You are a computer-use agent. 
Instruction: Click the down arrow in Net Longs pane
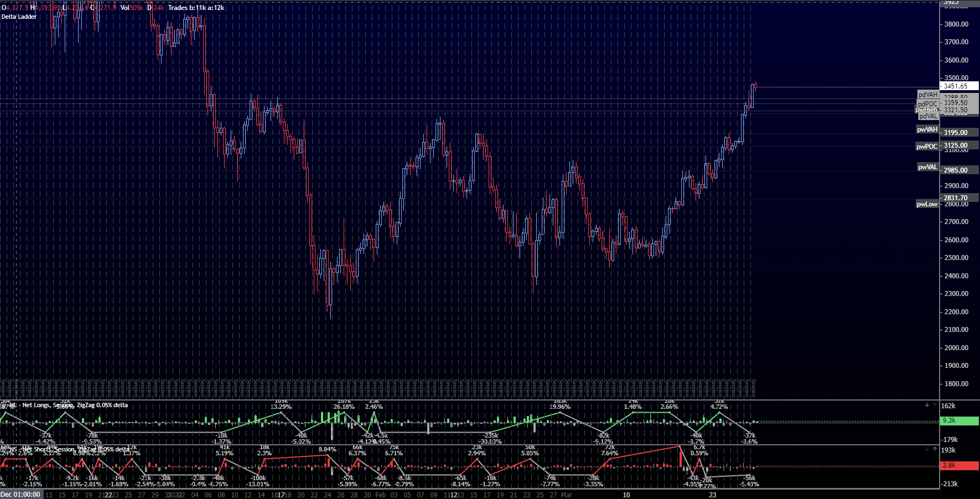point(927,405)
